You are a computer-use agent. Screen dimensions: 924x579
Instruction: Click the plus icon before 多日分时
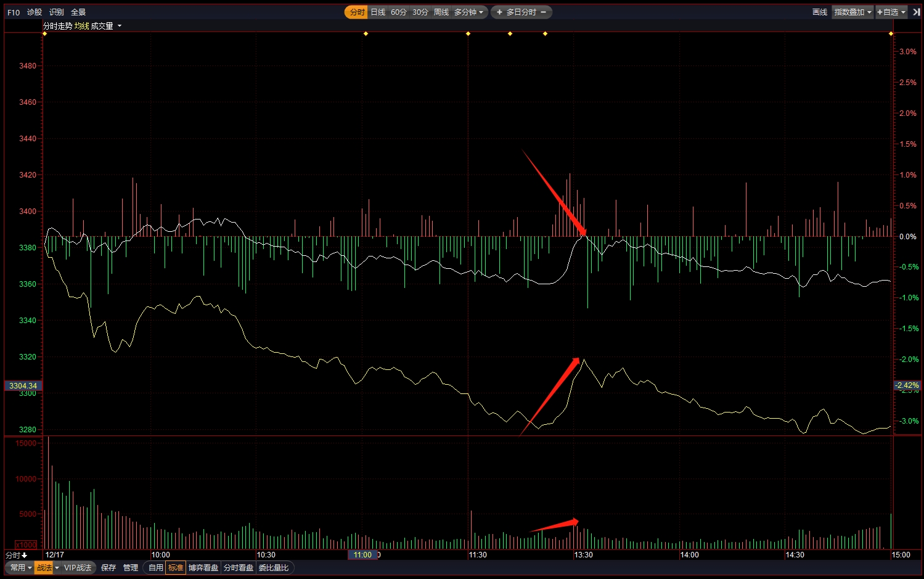point(499,12)
